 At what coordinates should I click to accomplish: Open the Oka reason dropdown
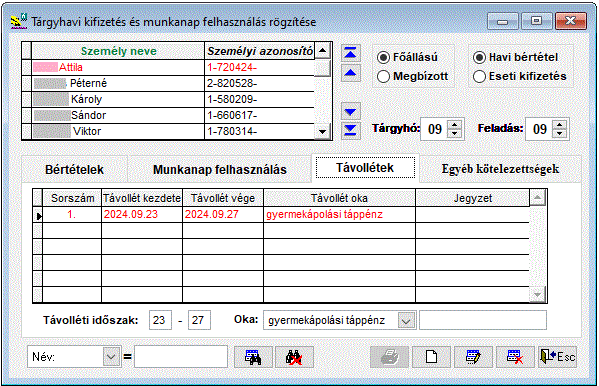coord(406,320)
